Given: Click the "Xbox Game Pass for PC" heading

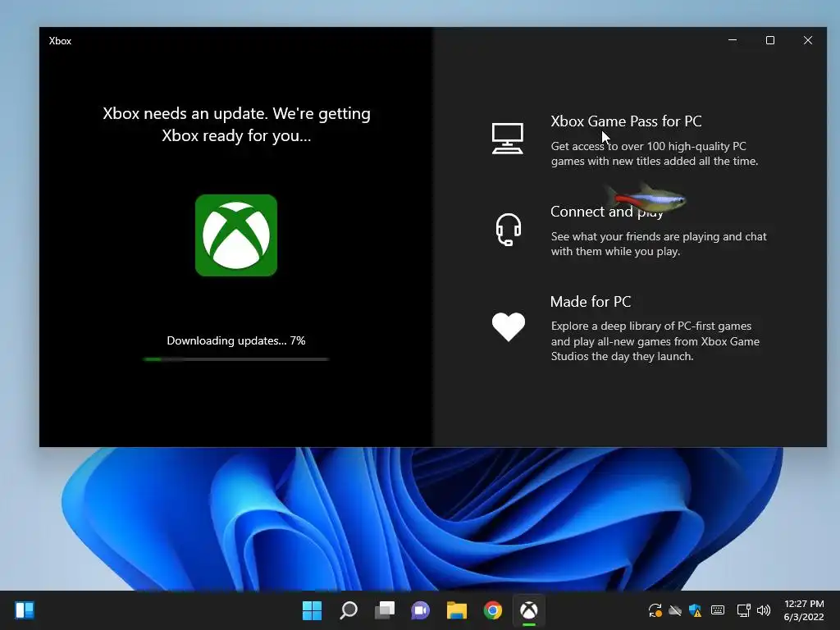Looking at the screenshot, I should [x=626, y=121].
